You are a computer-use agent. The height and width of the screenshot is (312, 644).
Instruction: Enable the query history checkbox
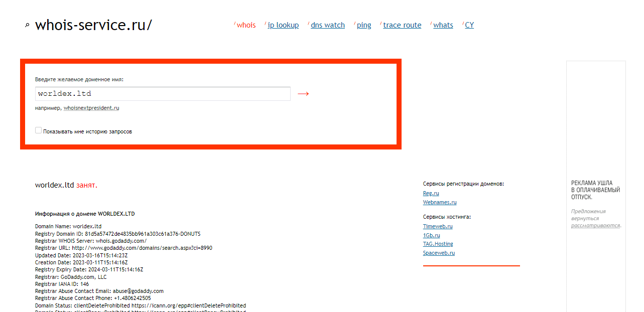coord(39,130)
